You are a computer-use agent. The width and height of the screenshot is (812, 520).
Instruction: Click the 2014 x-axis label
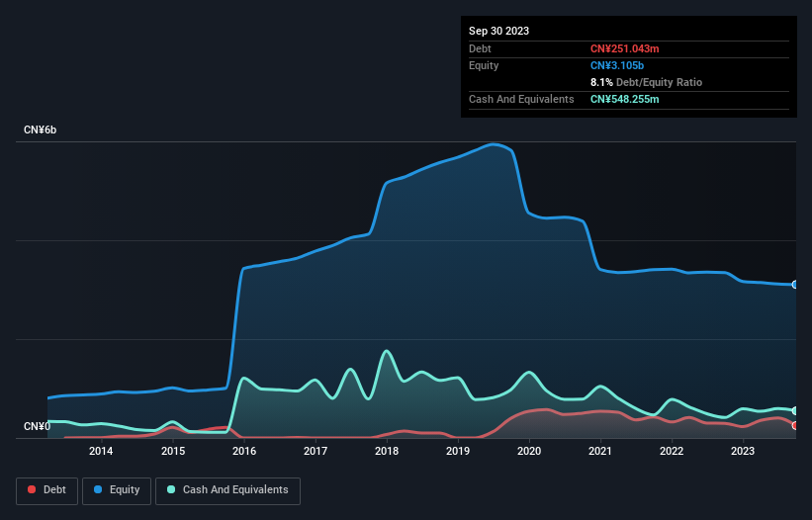[101, 451]
